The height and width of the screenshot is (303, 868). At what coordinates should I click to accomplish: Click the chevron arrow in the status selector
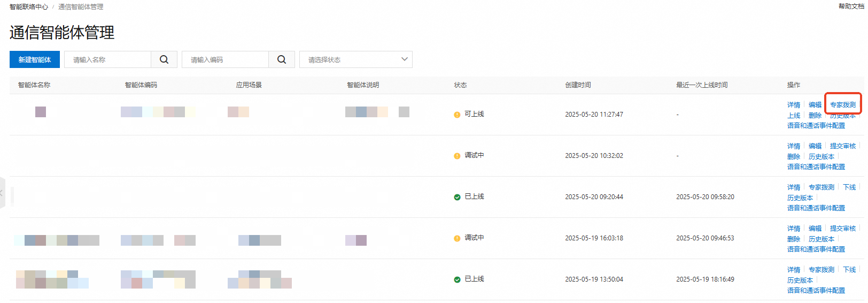(x=405, y=59)
